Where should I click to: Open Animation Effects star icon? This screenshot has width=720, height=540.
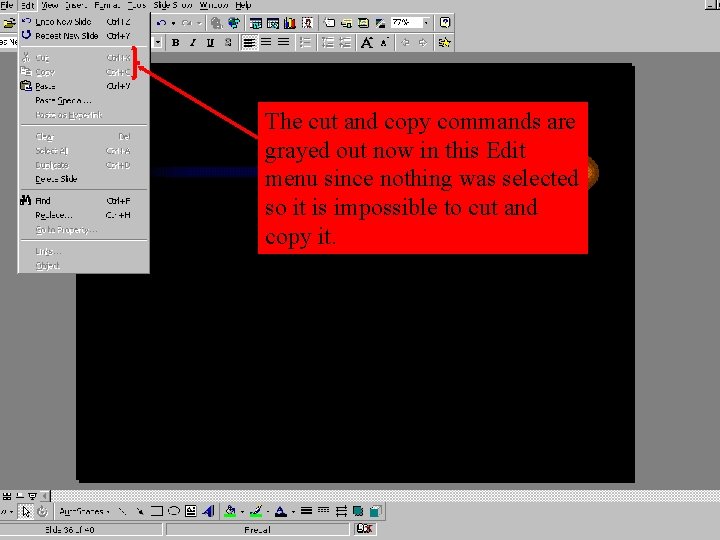tap(444, 43)
